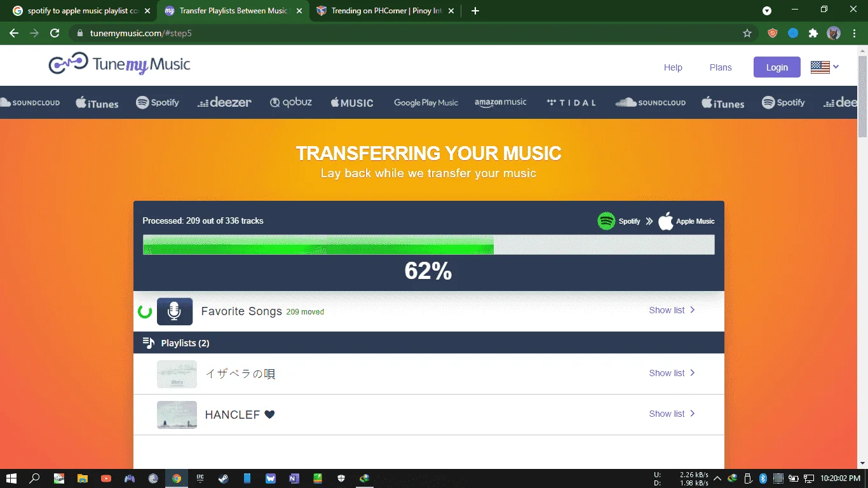Click the Apple Music destination icon
This screenshot has width=868, height=488.
coord(665,221)
